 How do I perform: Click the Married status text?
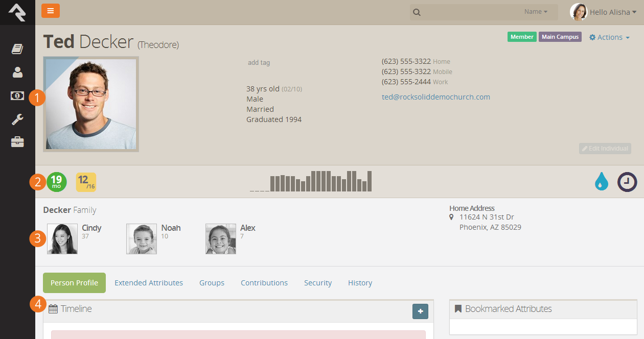point(260,109)
